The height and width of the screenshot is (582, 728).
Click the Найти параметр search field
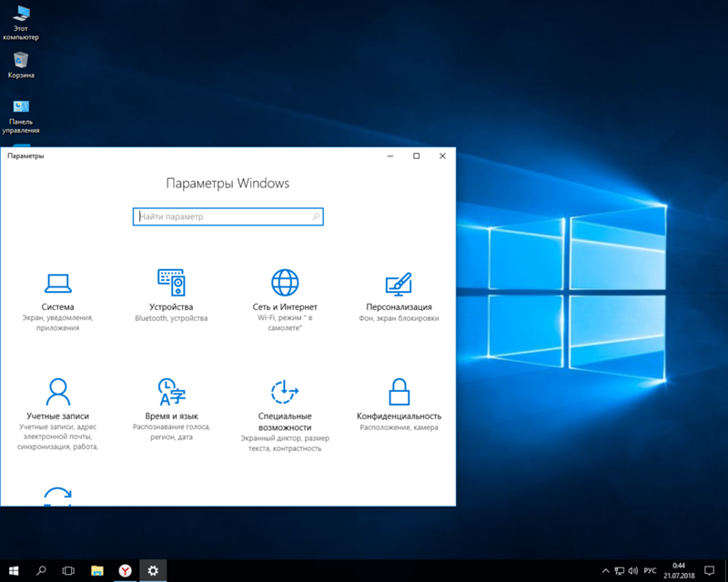pos(228,216)
